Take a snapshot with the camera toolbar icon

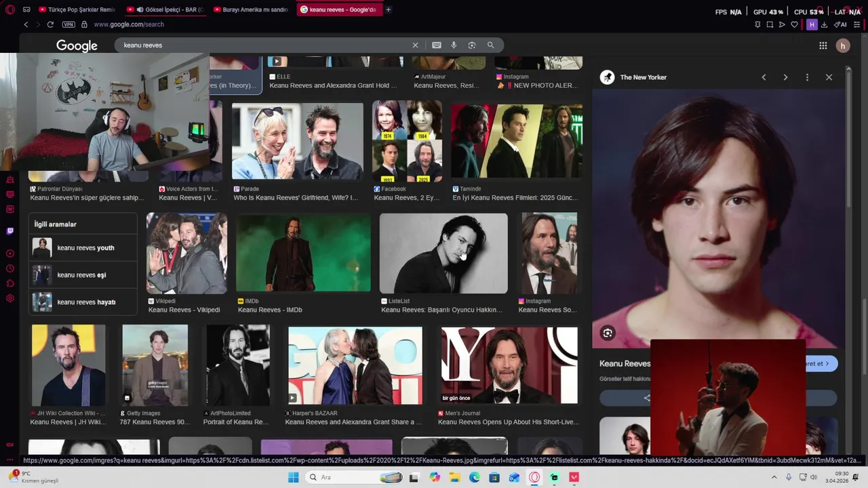(770, 24)
